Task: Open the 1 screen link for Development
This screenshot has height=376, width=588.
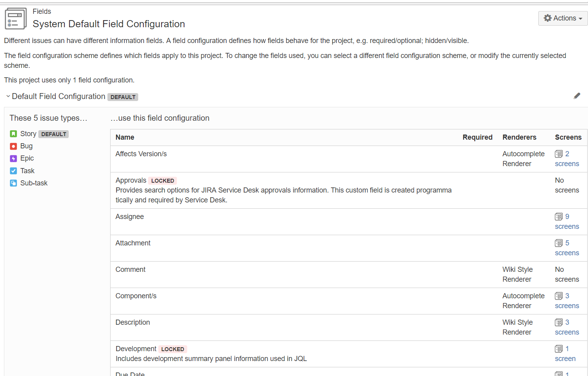Action: coord(565,354)
